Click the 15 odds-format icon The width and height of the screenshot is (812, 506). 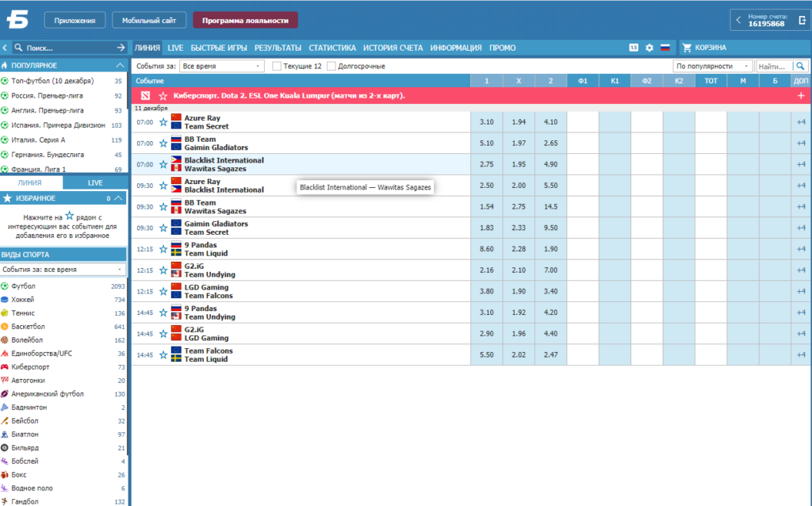(634, 48)
